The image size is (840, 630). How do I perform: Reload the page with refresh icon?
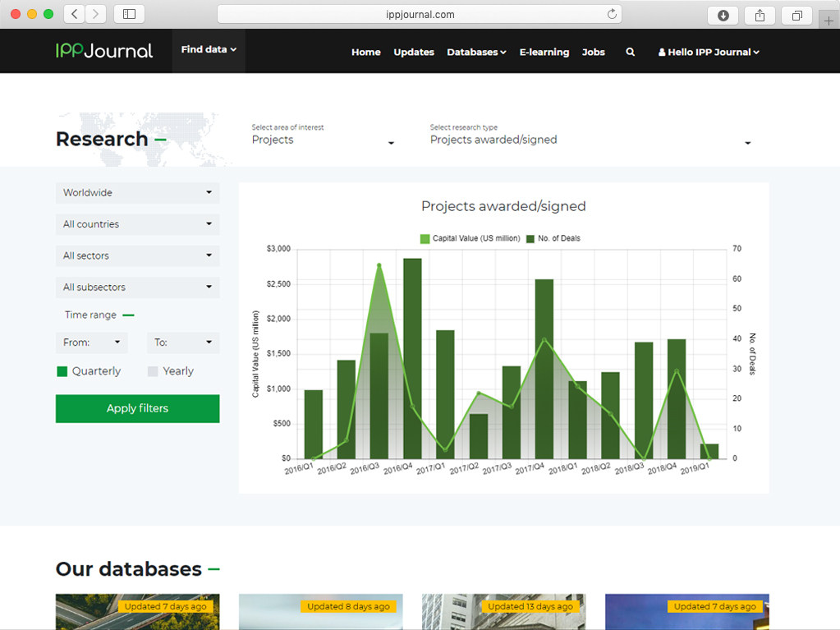point(612,14)
